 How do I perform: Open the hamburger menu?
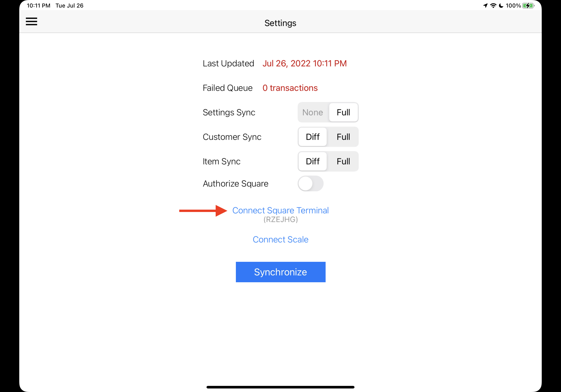[x=31, y=22]
